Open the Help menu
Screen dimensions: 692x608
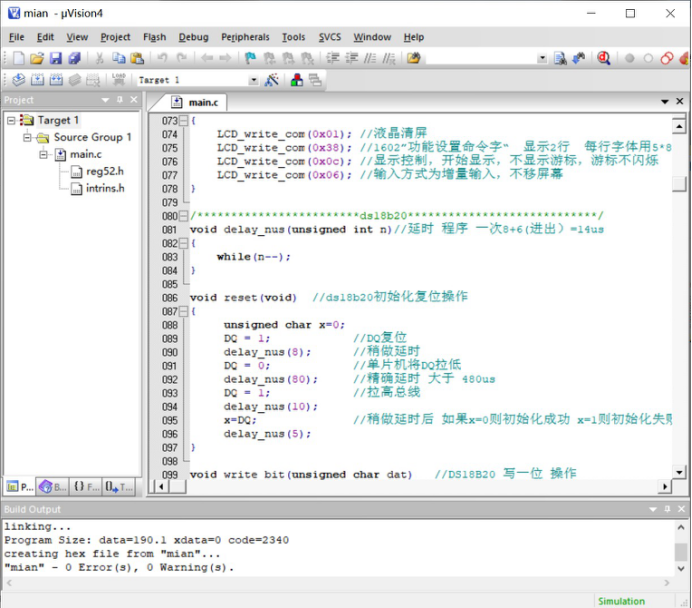[414, 37]
